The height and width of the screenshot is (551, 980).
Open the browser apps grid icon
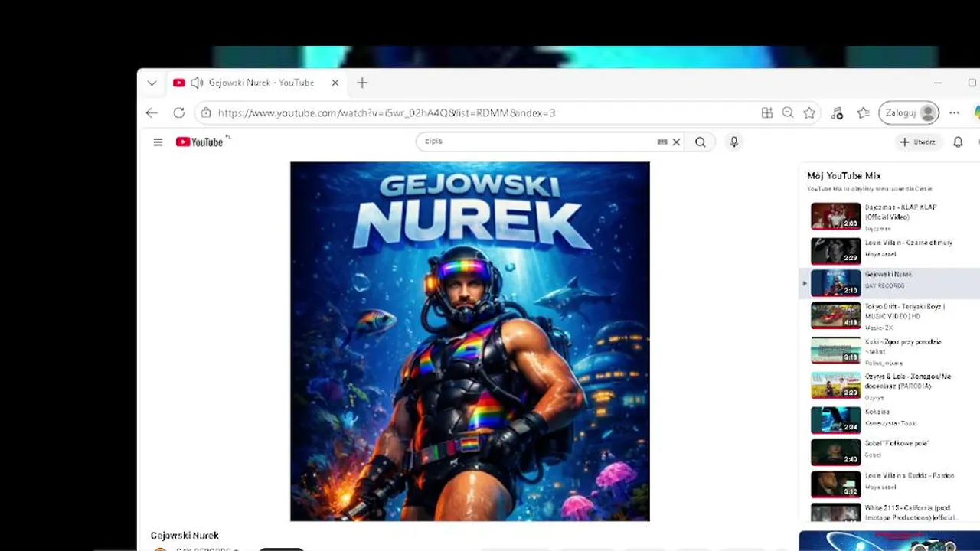(x=767, y=112)
